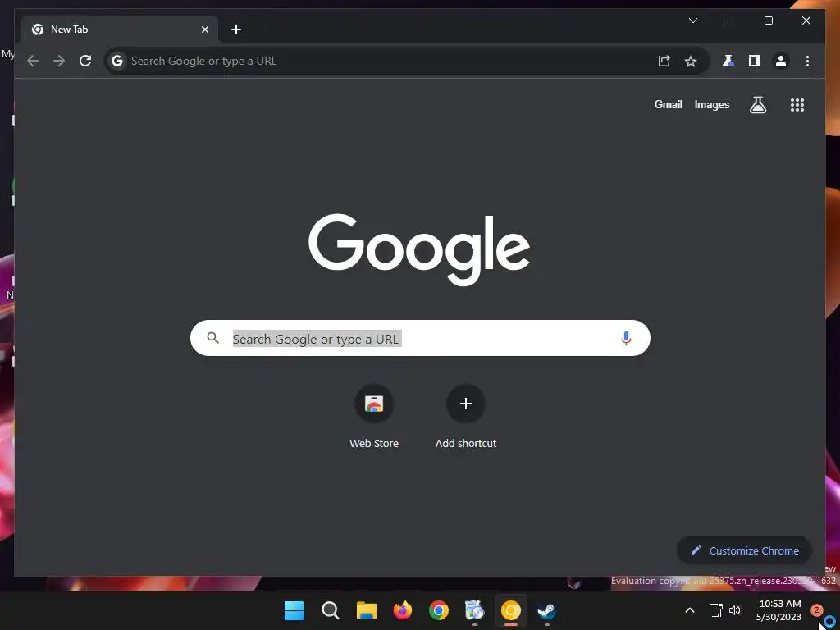This screenshot has height=630, width=840.
Task: Launch Firefox from the taskbar
Action: 402,610
